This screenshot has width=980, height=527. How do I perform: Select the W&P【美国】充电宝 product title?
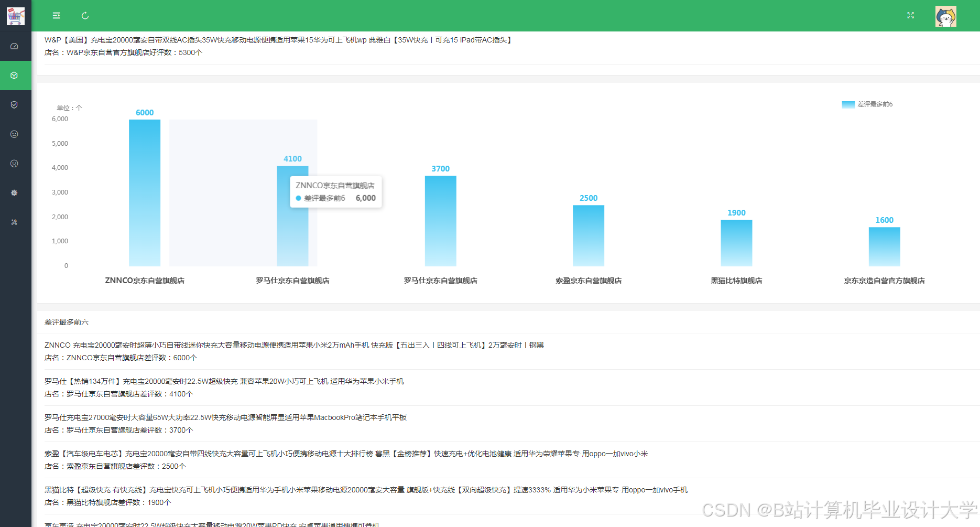pyautogui.click(x=279, y=40)
